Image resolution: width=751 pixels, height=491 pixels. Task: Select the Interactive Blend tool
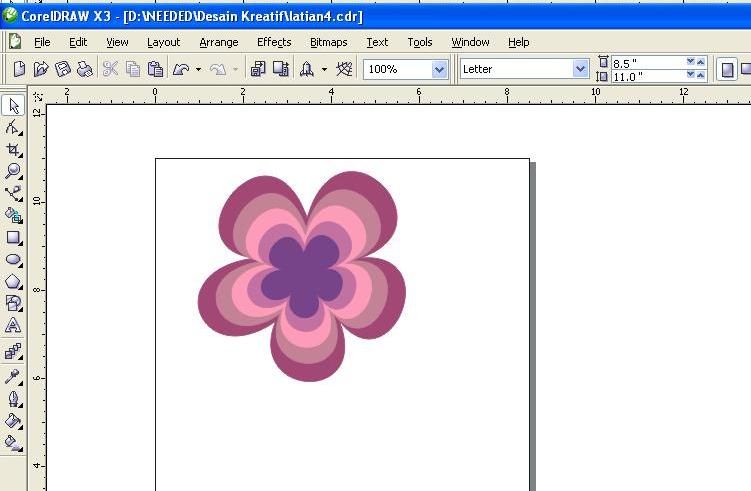(x=13, y=352)
